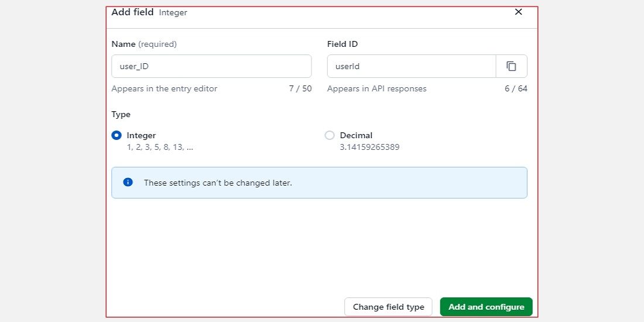
Task: Click the 7 / 50 character counter
Action: coord(300,88)
